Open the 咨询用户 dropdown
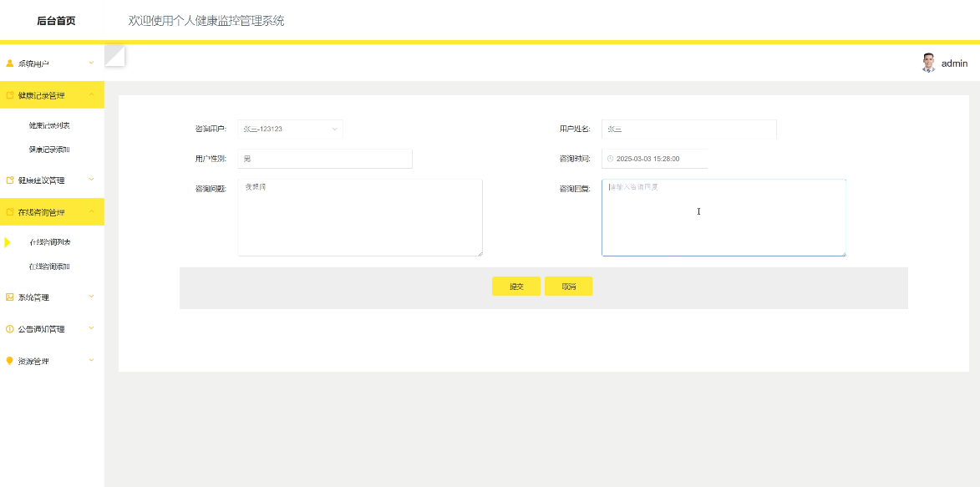980x487 pixels. pos(289,129)
